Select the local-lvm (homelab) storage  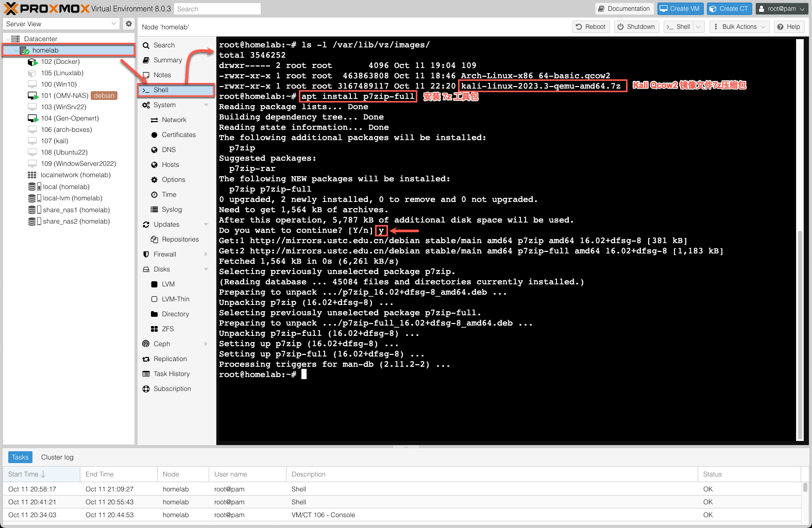pyautogui.click(x=73, y=198)
